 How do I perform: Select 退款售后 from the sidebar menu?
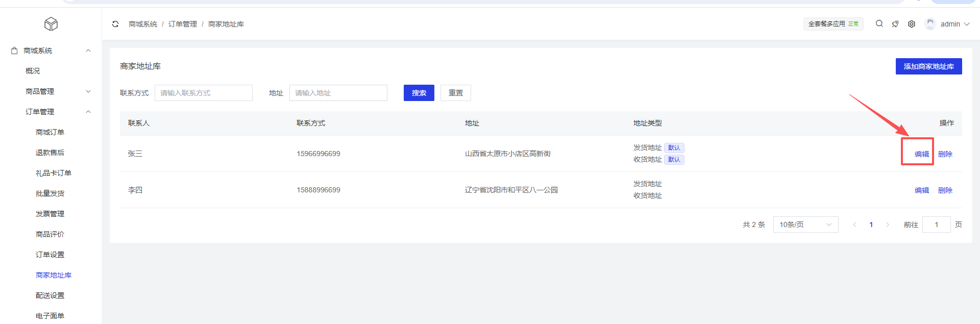[x=50, y=153]
